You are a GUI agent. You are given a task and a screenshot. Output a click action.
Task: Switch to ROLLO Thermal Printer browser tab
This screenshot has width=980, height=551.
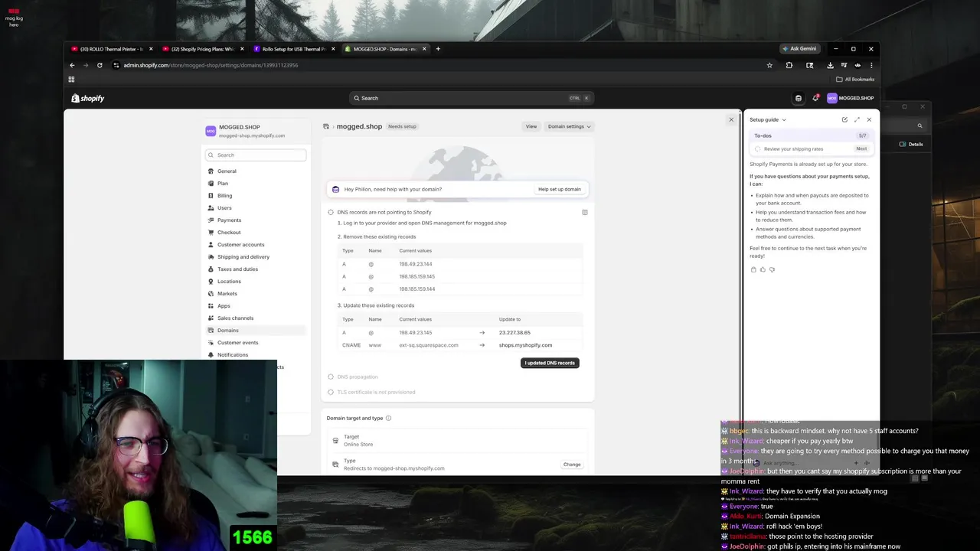[112, 49]
